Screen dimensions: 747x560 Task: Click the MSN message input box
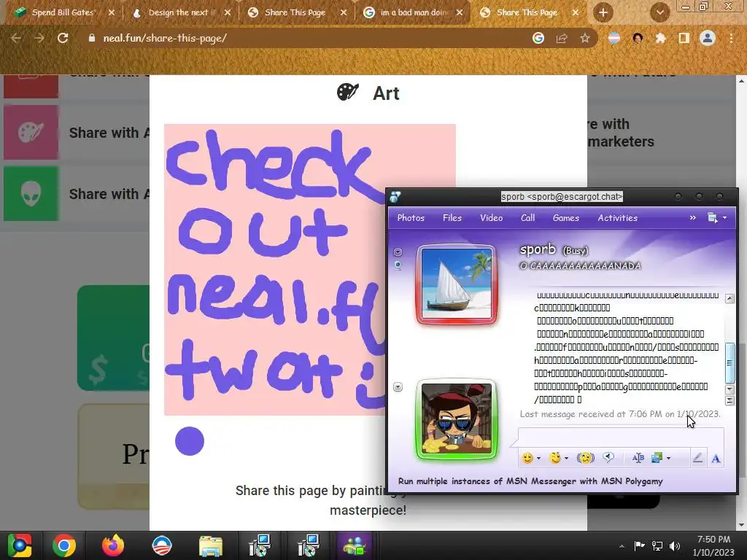click(621, 437)
